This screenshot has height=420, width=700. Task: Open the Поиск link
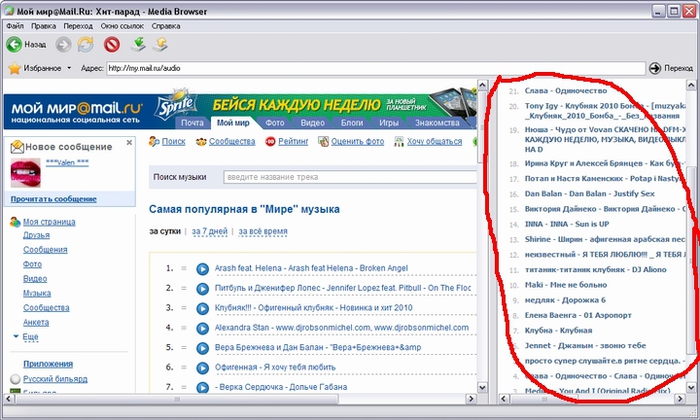[173, 141]
